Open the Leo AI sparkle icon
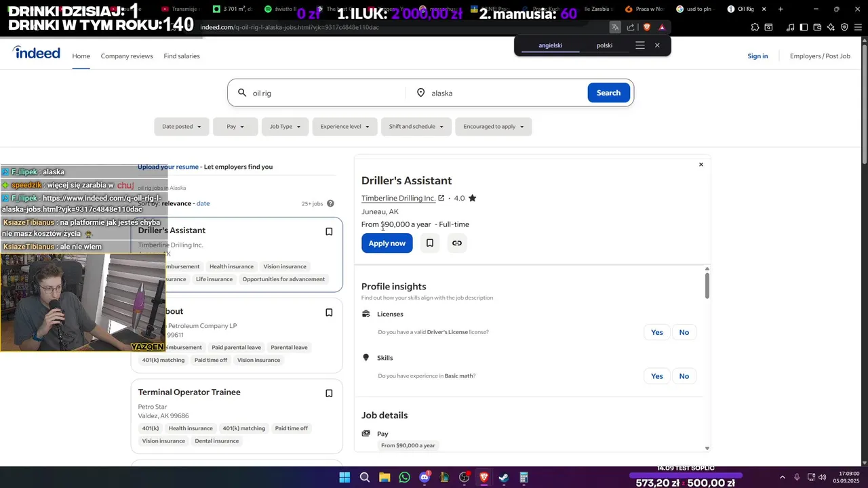Viewport: 868px width, 488px height. pyautogui.click(x=831, y=27)
